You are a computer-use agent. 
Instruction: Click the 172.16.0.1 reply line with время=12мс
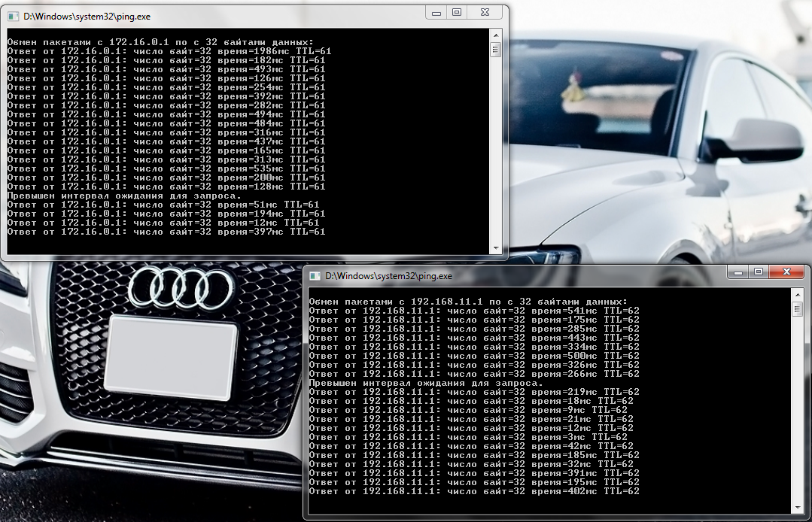[x=163, y=223]
